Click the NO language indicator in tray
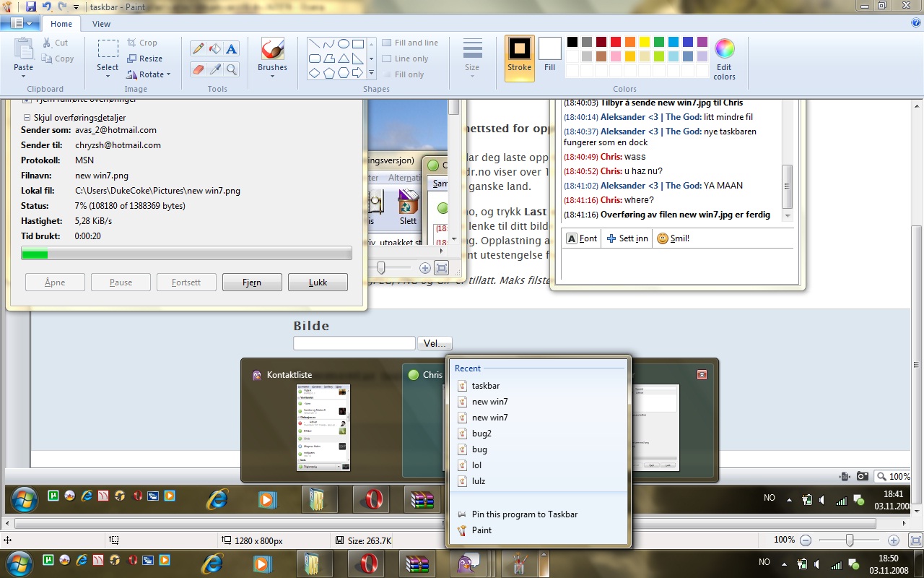 764,562
